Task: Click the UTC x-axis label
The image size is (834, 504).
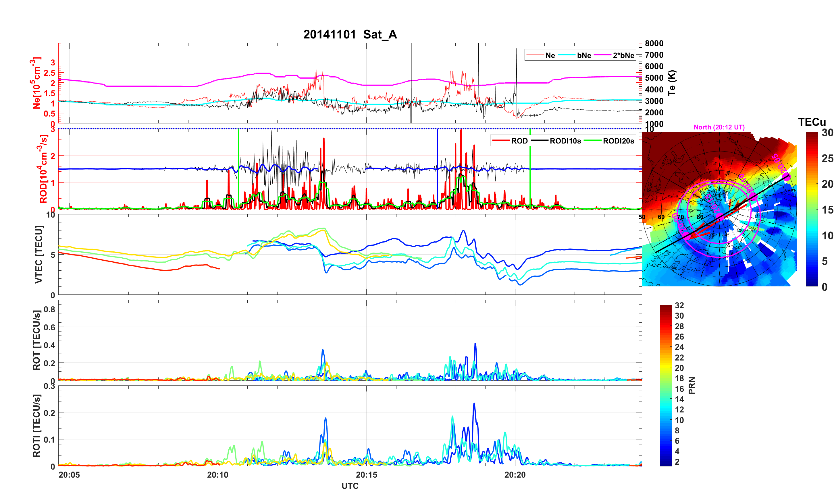Action: [350, 486]
